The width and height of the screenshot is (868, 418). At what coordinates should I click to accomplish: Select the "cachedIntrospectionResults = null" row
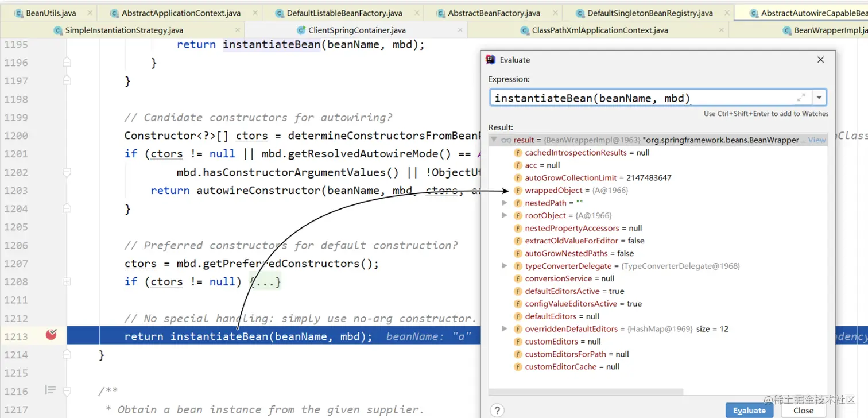click(x=658, y=153)
